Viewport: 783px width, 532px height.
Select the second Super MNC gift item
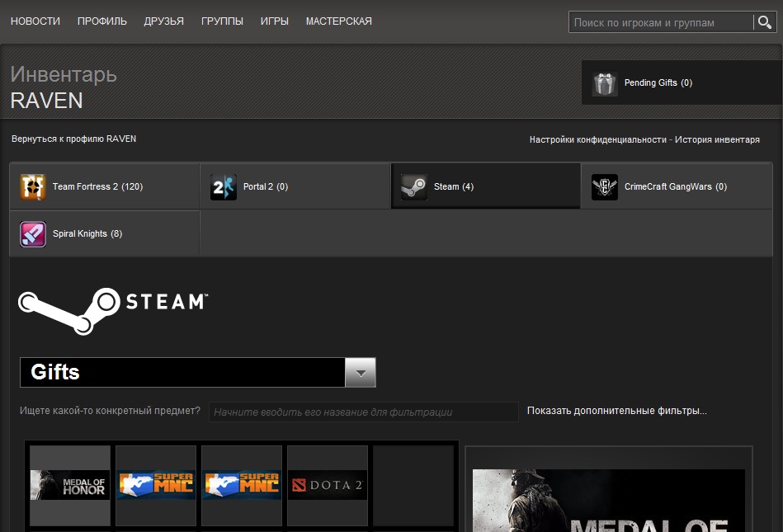point(242,485)
